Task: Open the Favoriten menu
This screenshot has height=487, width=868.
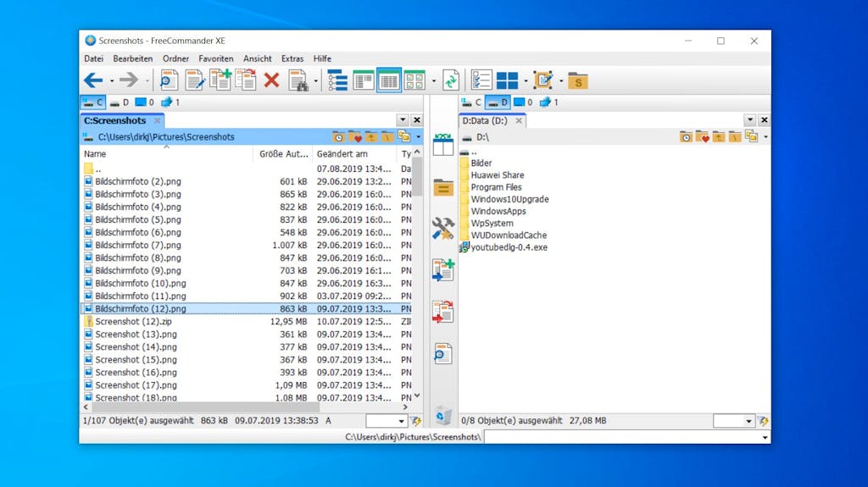Action: [216, 58]
